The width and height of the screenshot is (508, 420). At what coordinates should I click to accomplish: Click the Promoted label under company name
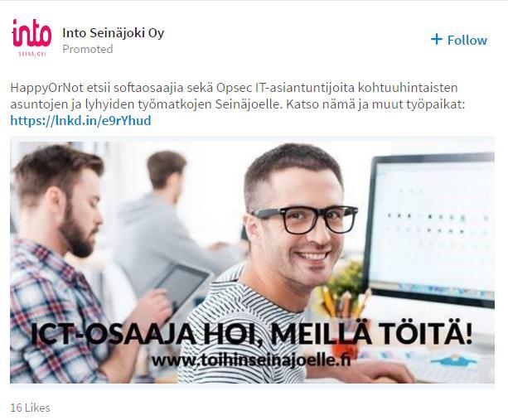click(88, 49)
